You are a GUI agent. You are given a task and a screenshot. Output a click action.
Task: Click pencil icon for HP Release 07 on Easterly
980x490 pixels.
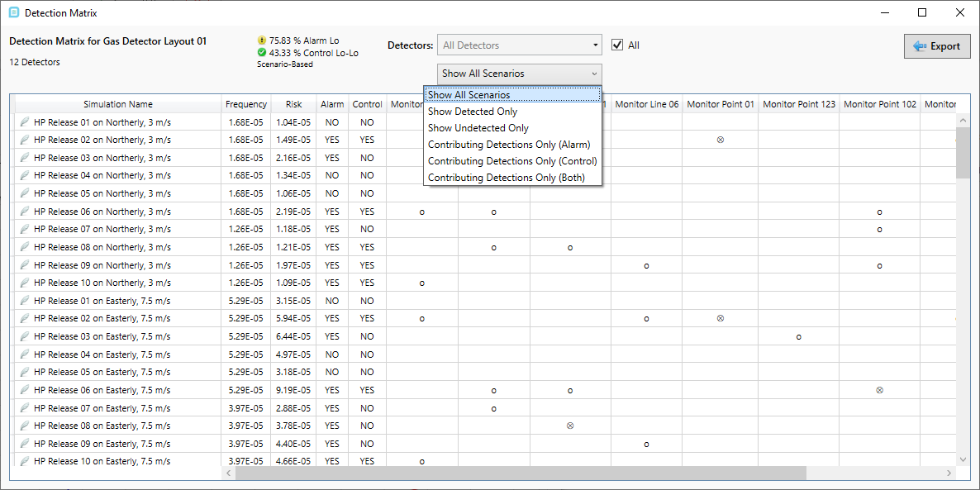point(25,407)
